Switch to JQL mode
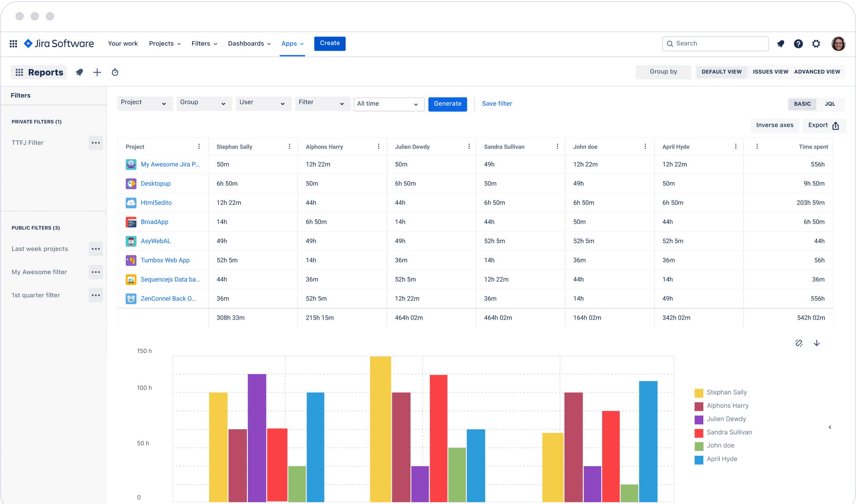The image size is (856, 504). [x=830, y=104]
